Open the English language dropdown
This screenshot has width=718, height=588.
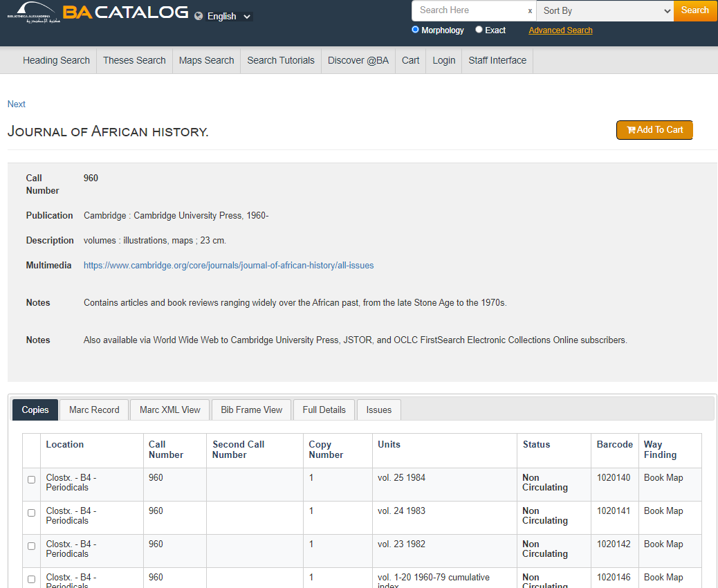tap(230, 16)
